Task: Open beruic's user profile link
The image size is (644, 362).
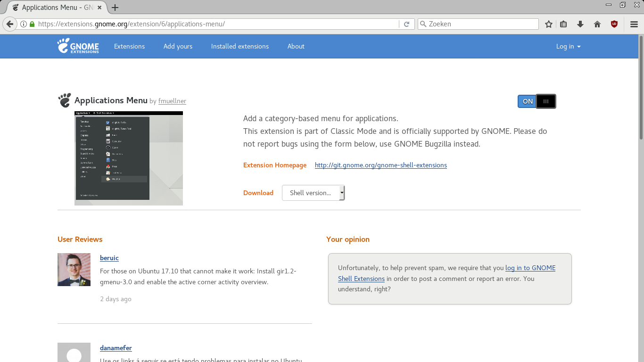Action: pyautogui.click(x=109, y=258)
